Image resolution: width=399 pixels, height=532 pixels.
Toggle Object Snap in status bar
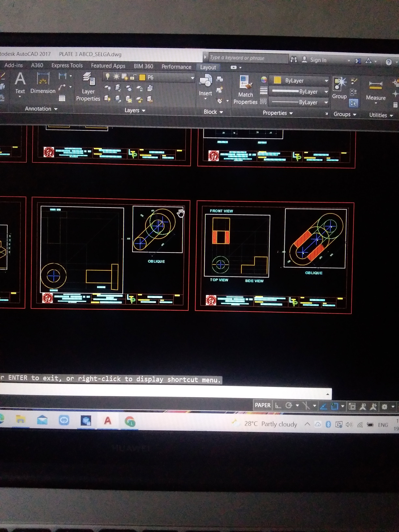pyautogui.click(x=335, y=406)
